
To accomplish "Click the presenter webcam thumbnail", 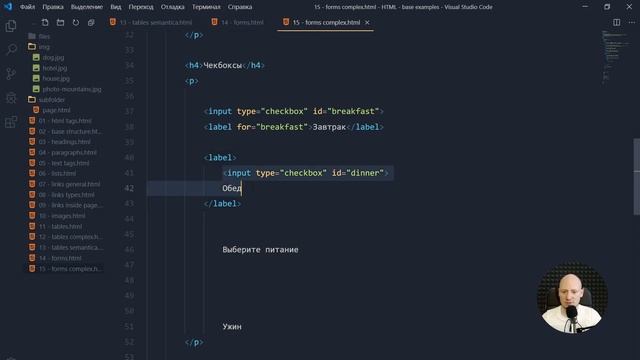I will pyautogui.click(x=572, y=298).
